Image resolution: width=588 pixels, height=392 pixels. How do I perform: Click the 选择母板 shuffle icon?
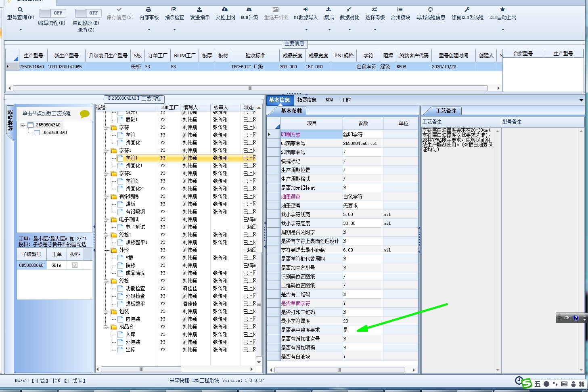point(375,9)
